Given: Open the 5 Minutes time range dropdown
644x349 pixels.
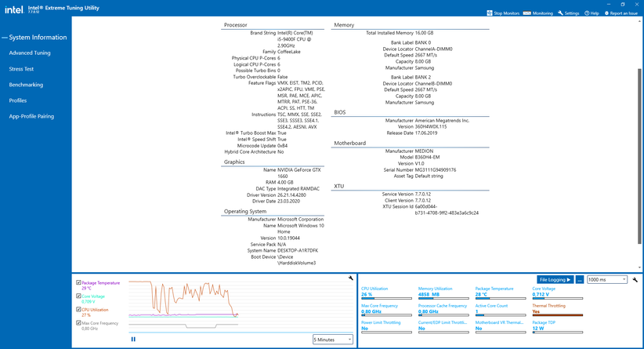Looking at the screenshot, I should pos(332,340).
